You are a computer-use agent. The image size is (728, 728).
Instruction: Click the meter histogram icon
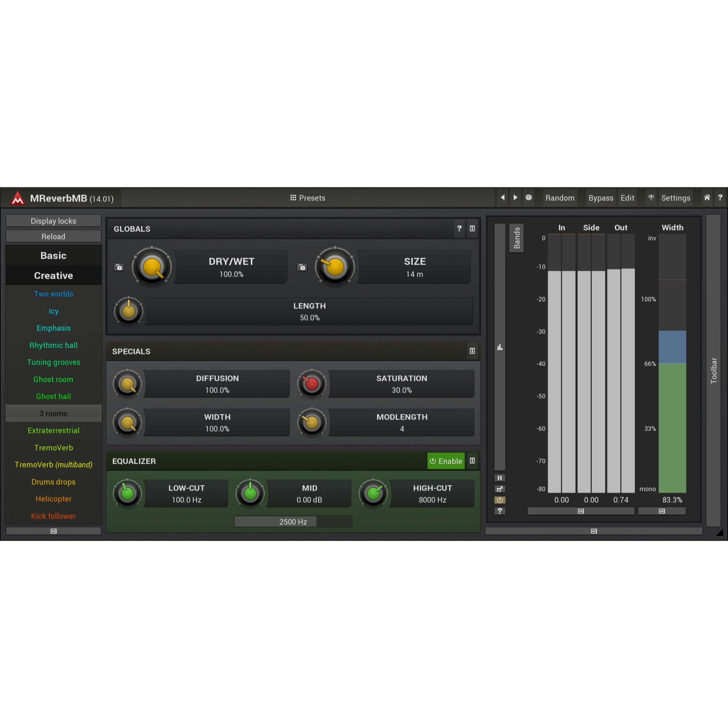click(x=500, y=347)
